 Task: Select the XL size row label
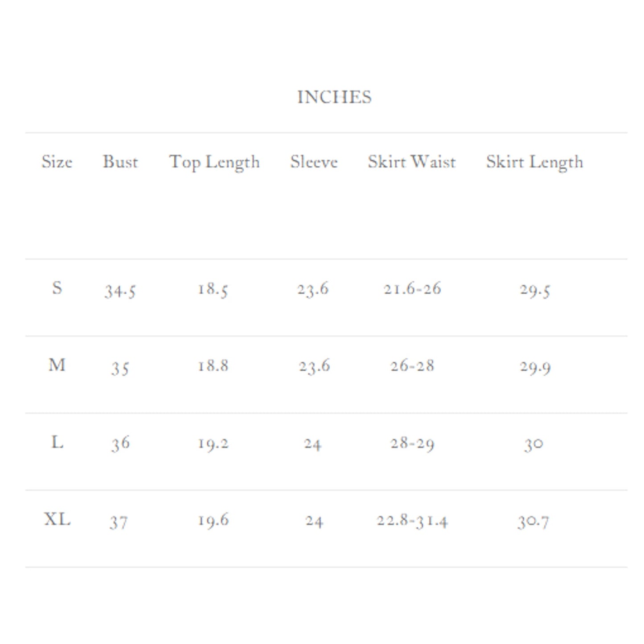(x=57, y=520)
